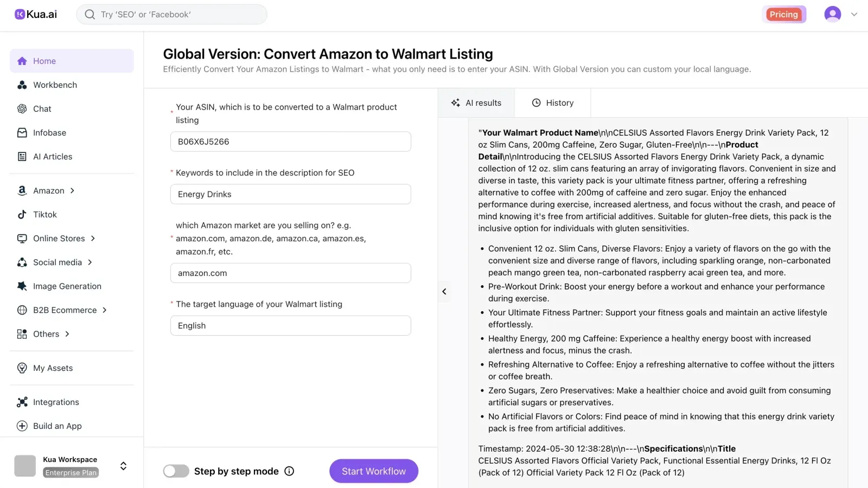Expand the Amazon submenu

[72, 191]
